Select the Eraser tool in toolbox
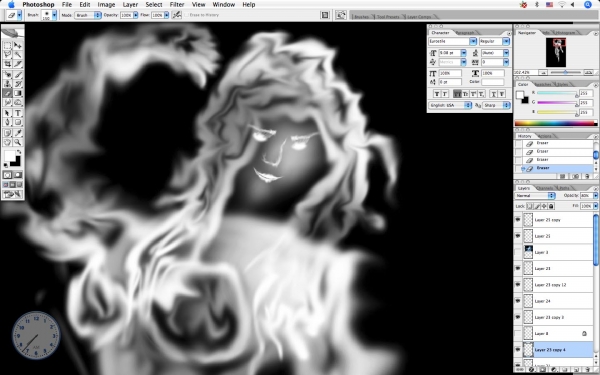 (7, 93)
